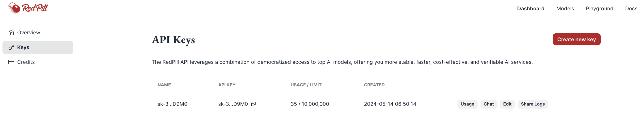Click the Credits card icon

click(11, 62)
